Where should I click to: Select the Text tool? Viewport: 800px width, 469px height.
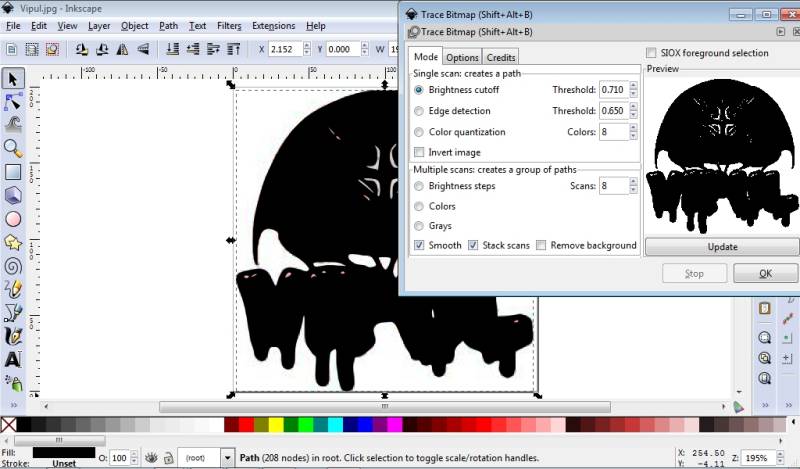[13, 360]
